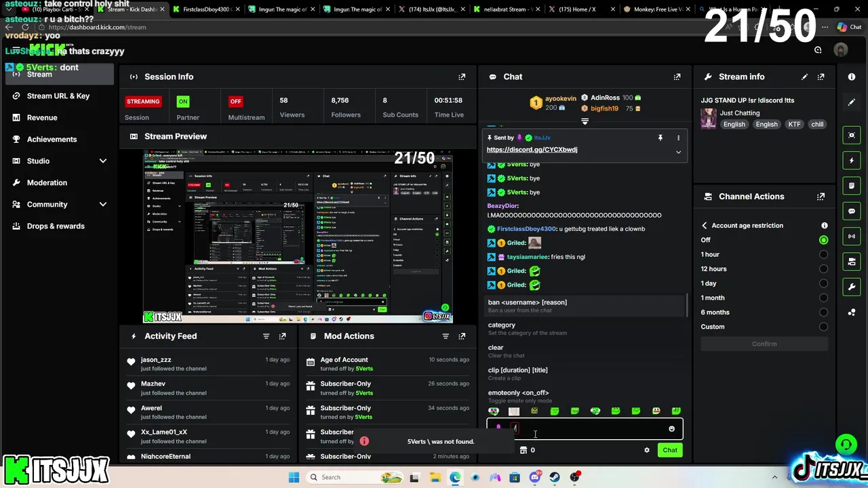This screenshot has height=488, width=868.
Task: Open Drops & rewards in the sidebar
Action: pos(60,226)
